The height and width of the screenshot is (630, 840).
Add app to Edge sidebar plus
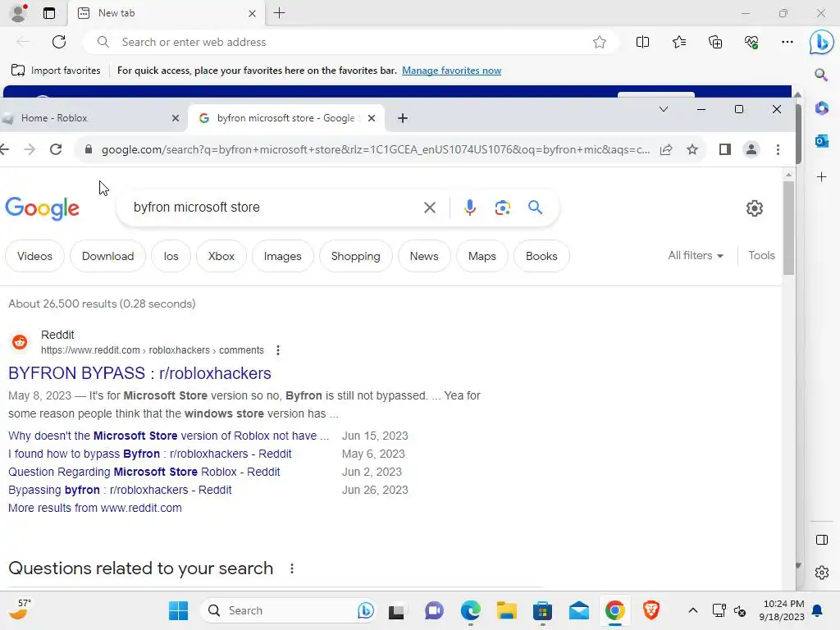821,177
